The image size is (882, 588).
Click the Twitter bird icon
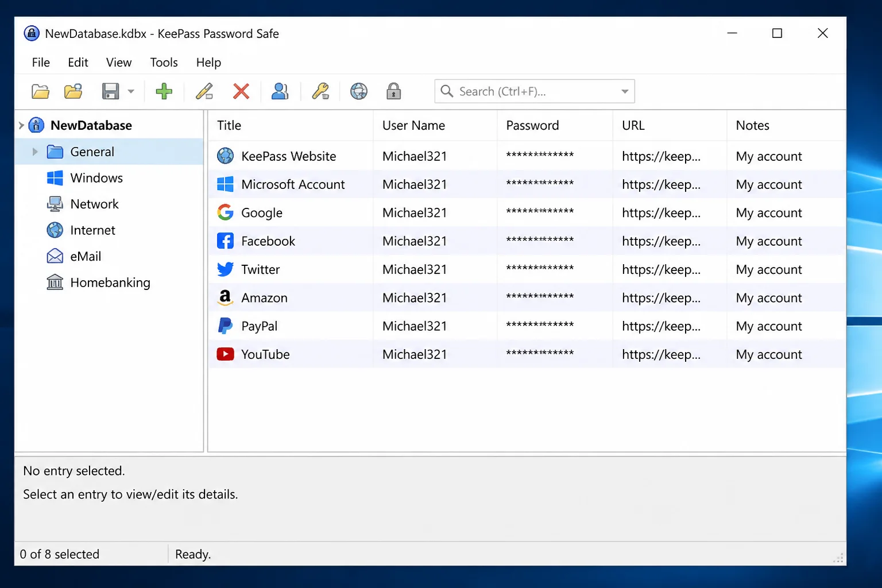click(x=225, y=269)
